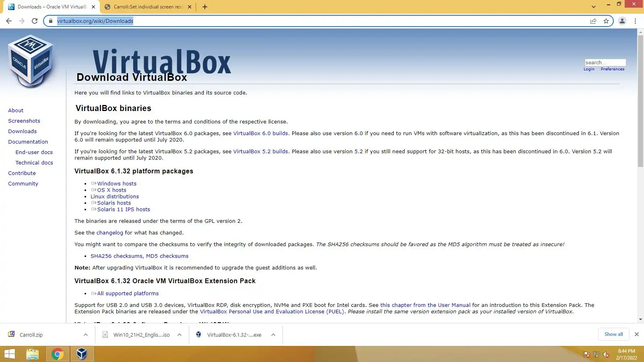
Task: Open Community in the sidebar
Action: (x=23, y=183)
